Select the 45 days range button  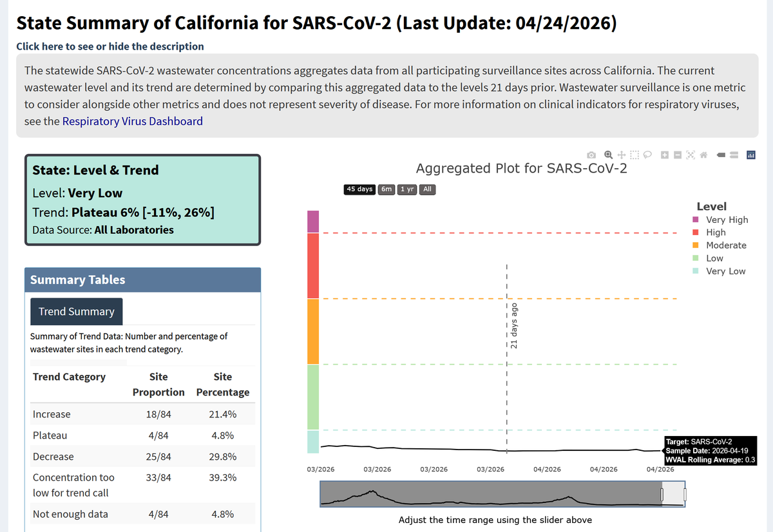click(359, 189)
